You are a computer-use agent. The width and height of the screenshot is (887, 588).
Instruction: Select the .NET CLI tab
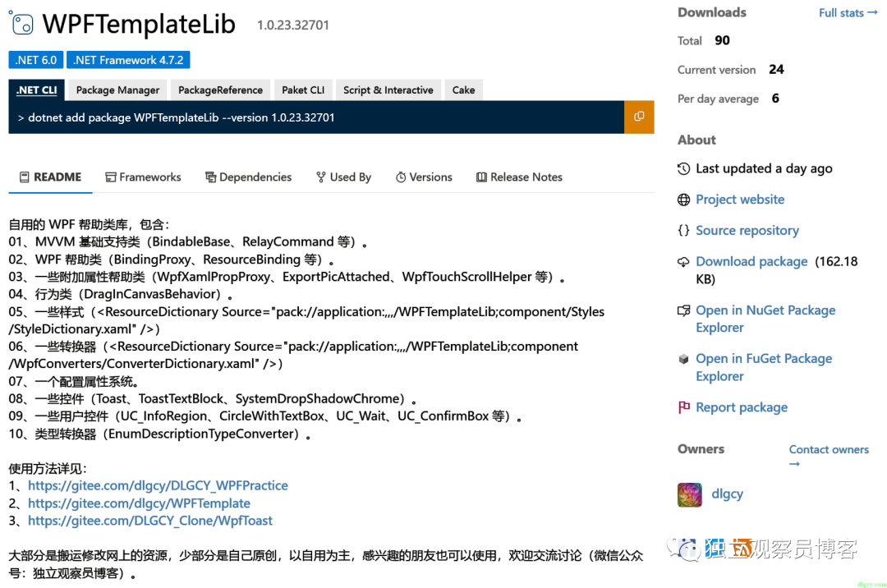point(37,90)
